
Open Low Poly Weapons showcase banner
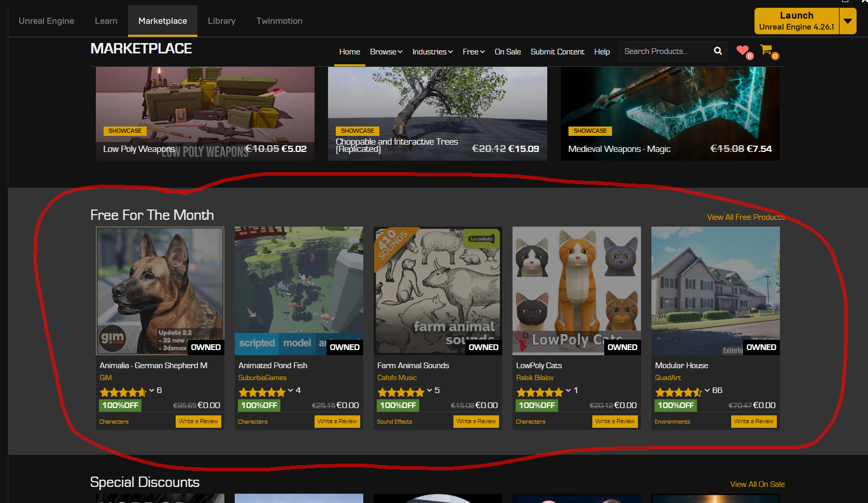(205, 114)
